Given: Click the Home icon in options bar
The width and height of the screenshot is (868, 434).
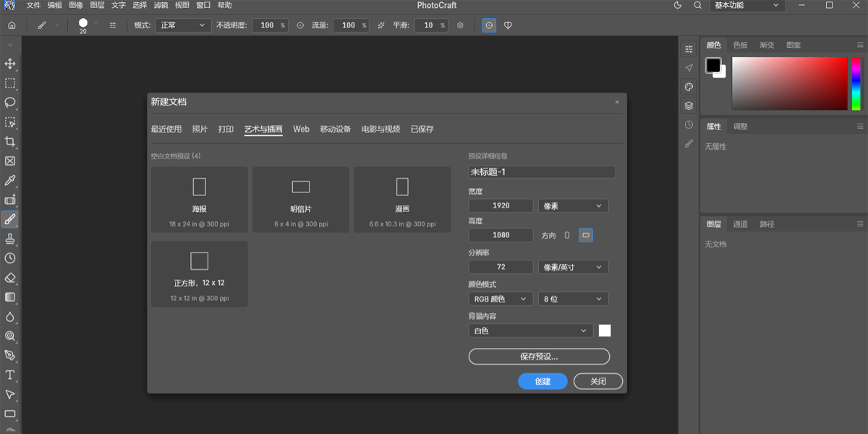Looking at the screenshot, I should pos(12,25).
